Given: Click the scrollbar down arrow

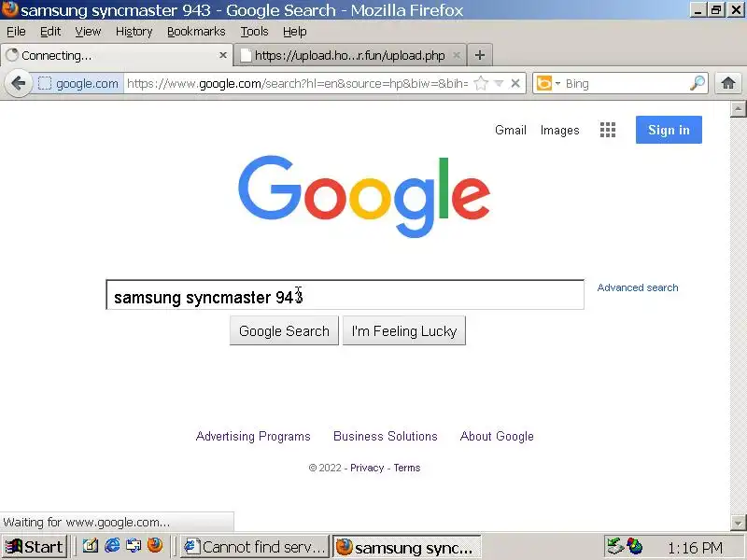Looking at the screenshot, I should [738, 523].
